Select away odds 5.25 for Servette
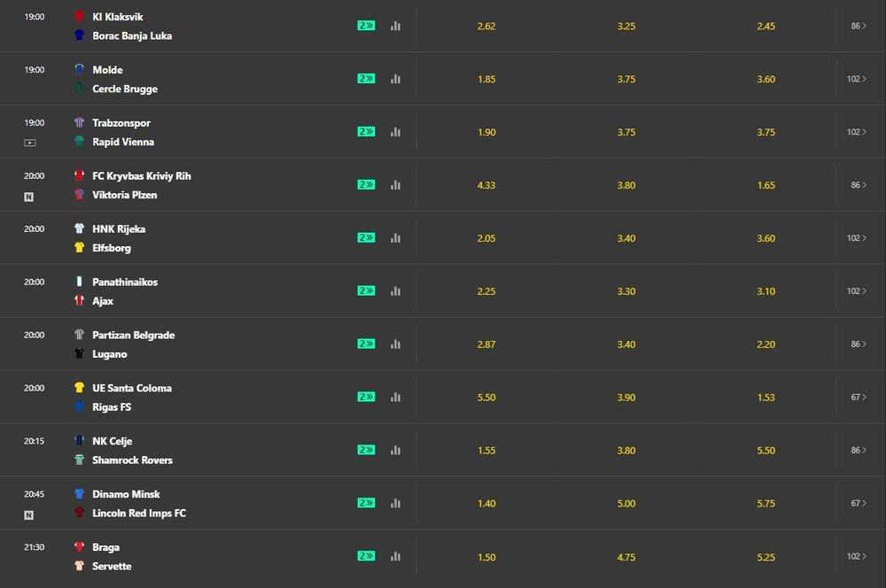Screen dimensions: 886x588 766,557
